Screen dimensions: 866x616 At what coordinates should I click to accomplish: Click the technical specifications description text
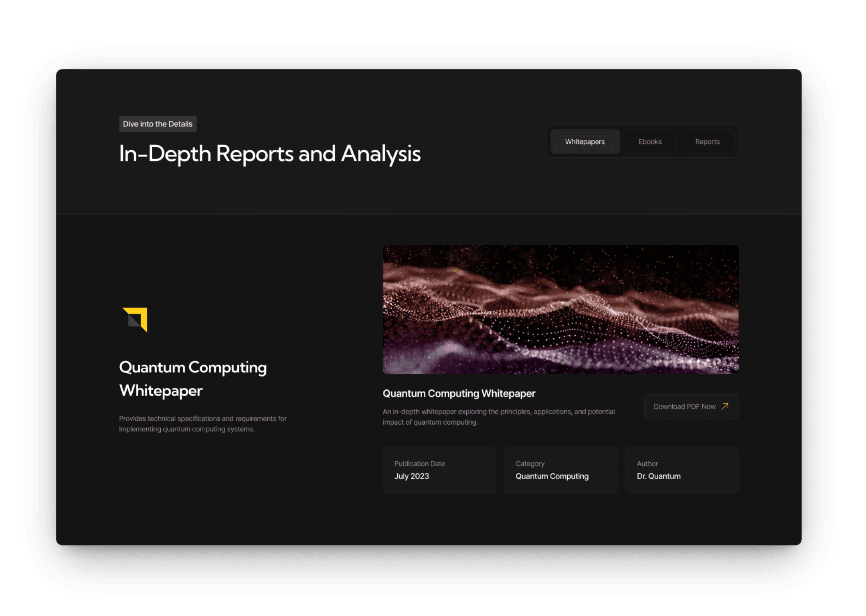pyautogui.click(x=202, y=423)
